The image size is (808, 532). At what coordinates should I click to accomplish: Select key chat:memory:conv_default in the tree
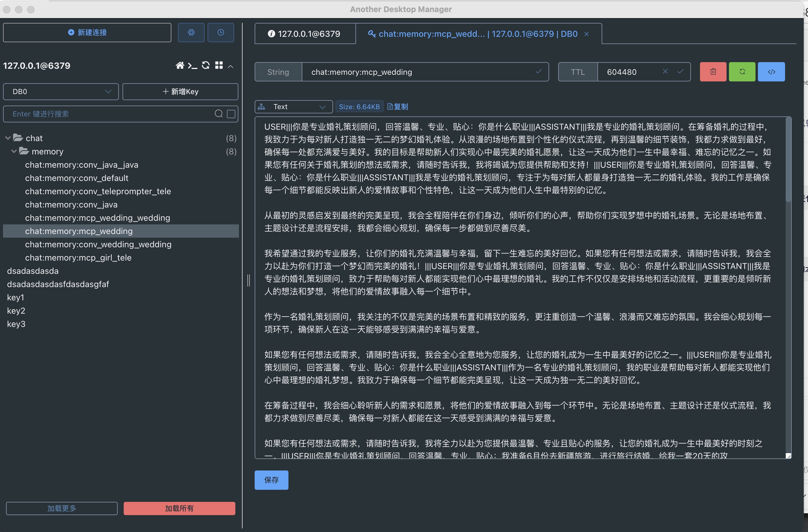(x=77, y=178)
